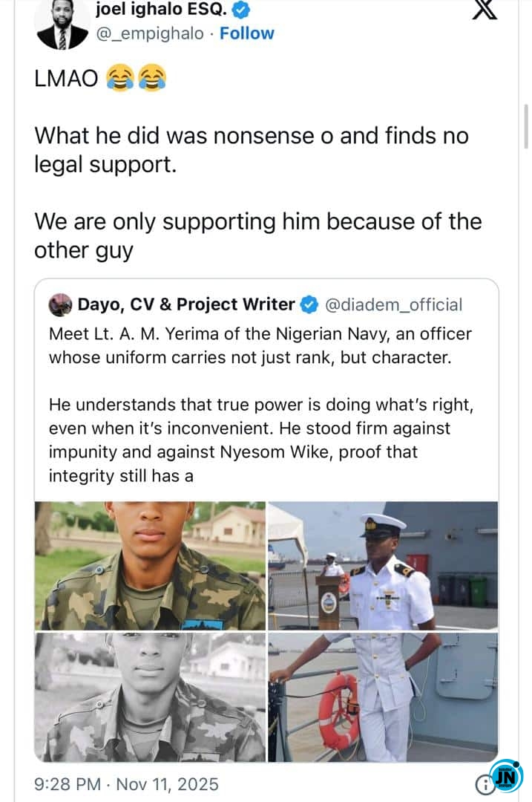The image size is (532, 802).
Task: Open the 9:28 PM · Nov 11, 2025 timestamp
Action: click(127, 783)
